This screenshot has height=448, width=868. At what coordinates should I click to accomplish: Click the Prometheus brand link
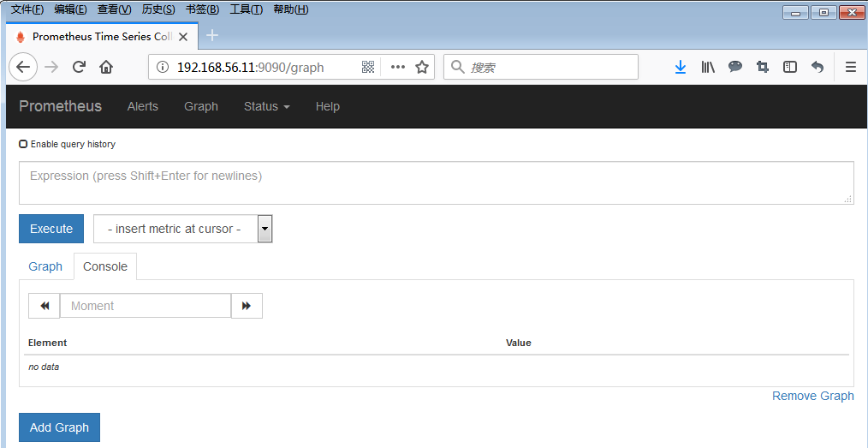tap(60, 106)
